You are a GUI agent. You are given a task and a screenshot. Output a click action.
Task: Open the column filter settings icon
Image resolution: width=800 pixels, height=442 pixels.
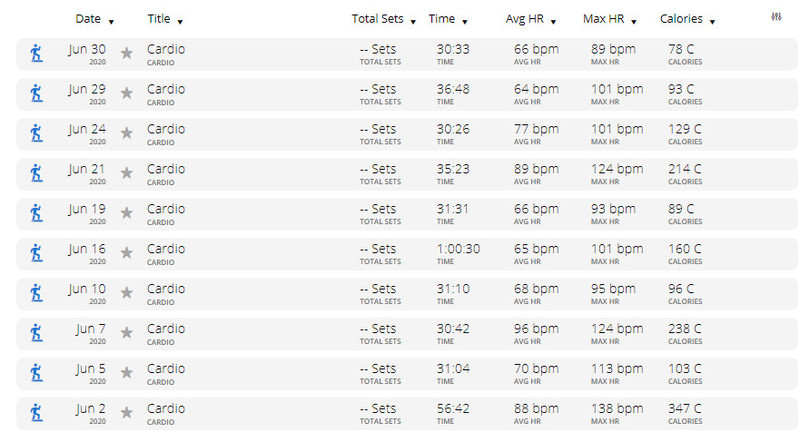776,17
